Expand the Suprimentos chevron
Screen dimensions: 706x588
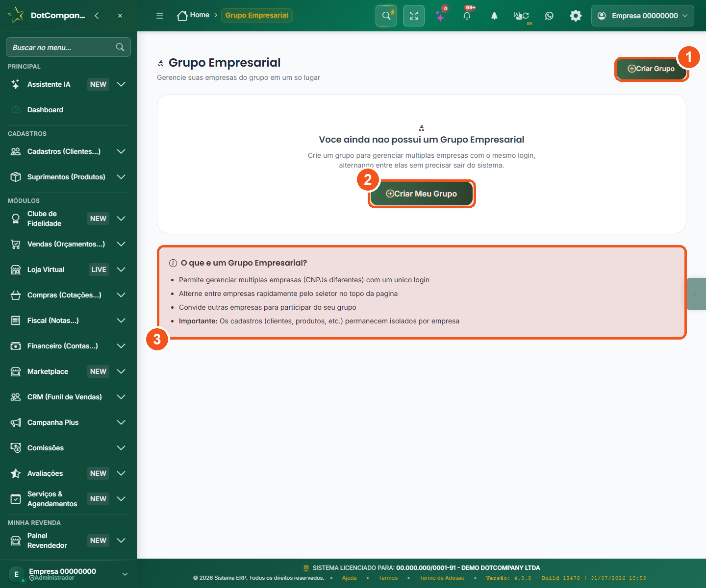121,177
